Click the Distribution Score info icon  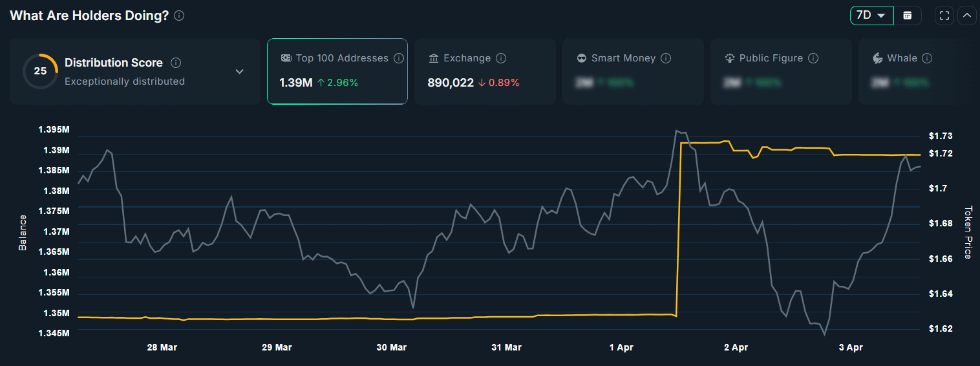pos(176,63)
